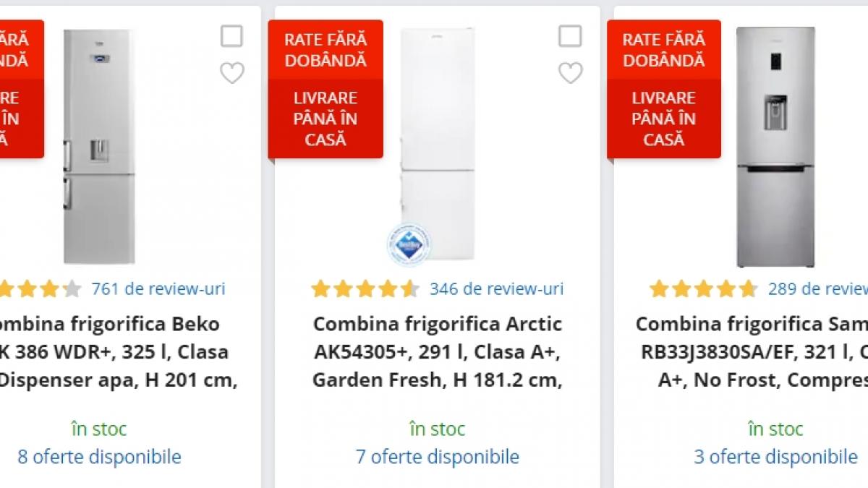
Task: Tick compare checkbox on Arctic fridge
Action: (x=570, y=36)
